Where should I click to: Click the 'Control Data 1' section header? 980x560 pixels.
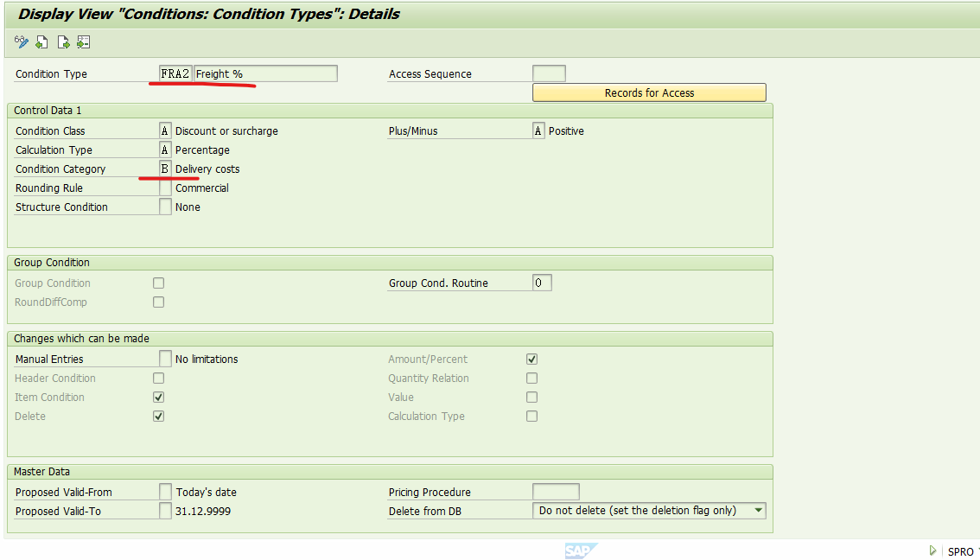tap(48, 111)
